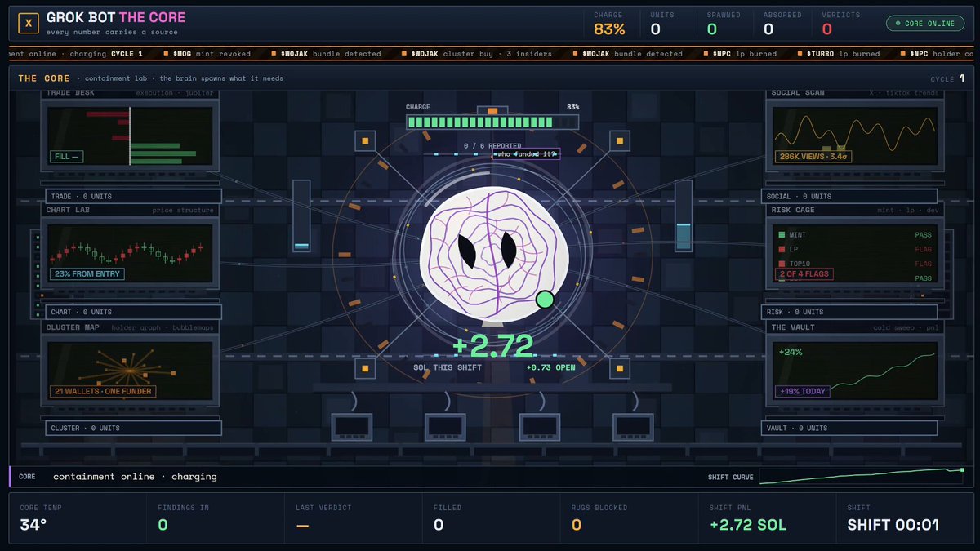Click the X logo icon beside Grok Bot

coord(29,24)
